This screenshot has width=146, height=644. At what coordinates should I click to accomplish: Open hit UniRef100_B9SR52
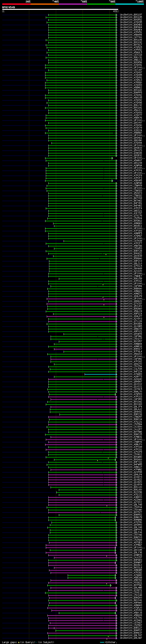click(131, 20)
